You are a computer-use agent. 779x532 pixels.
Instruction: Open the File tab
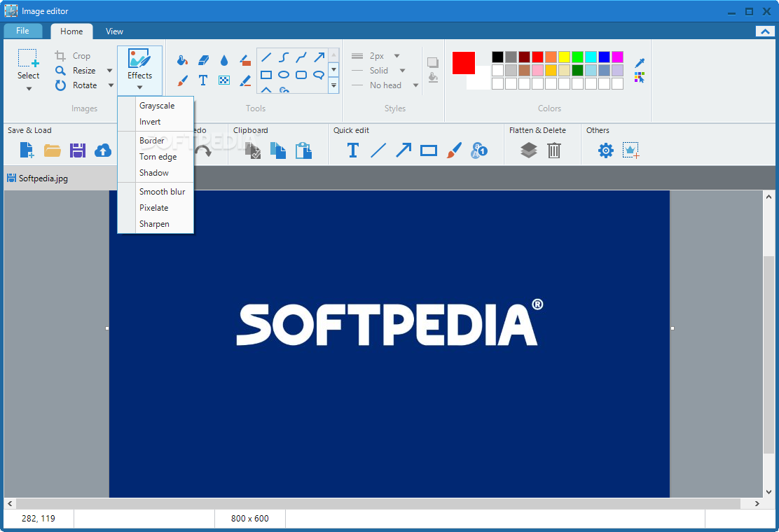click(x=22, y=31)
